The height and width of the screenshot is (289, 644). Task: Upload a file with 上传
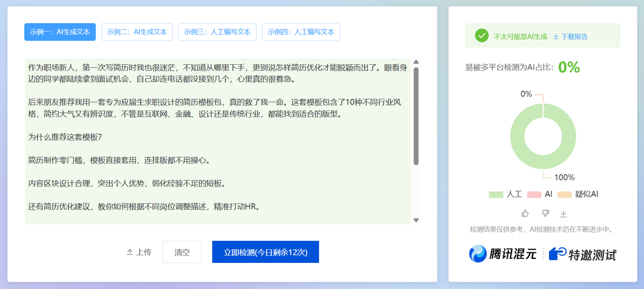(139, 252)
